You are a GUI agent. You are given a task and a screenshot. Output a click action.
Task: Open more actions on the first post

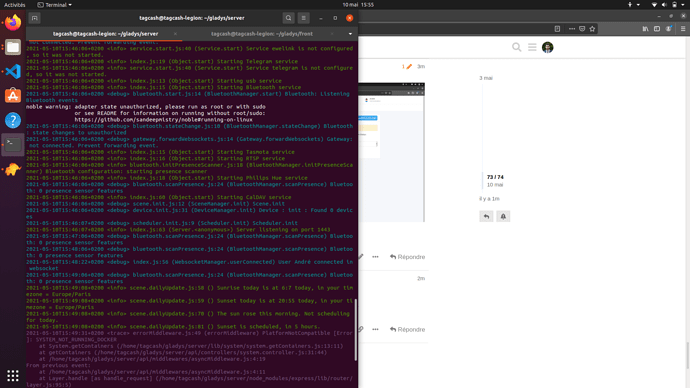(x=375, y=257)
